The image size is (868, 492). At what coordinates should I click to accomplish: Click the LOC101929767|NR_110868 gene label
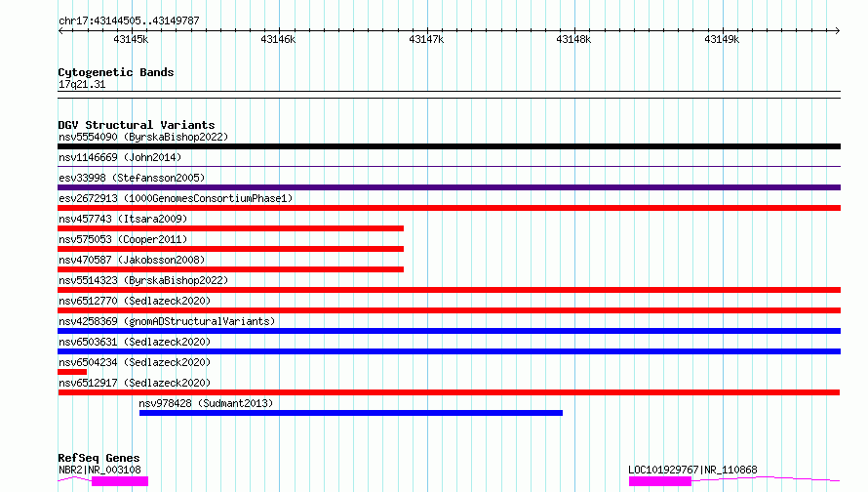(x=692, y=470)
